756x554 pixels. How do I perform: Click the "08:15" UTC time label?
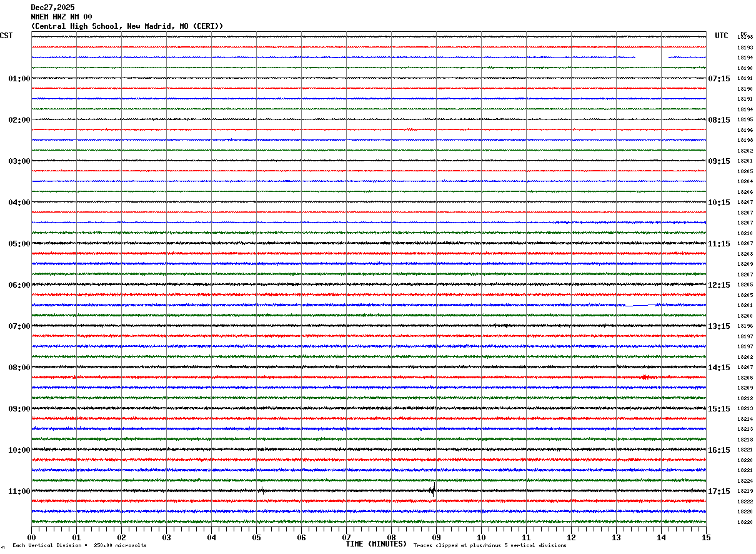point(720,120)
